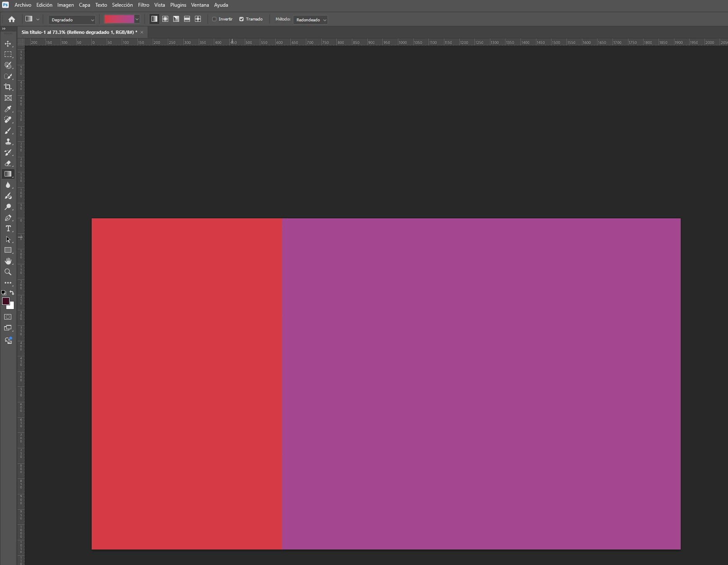Select the Eraser tool

(x=8, y=163)
